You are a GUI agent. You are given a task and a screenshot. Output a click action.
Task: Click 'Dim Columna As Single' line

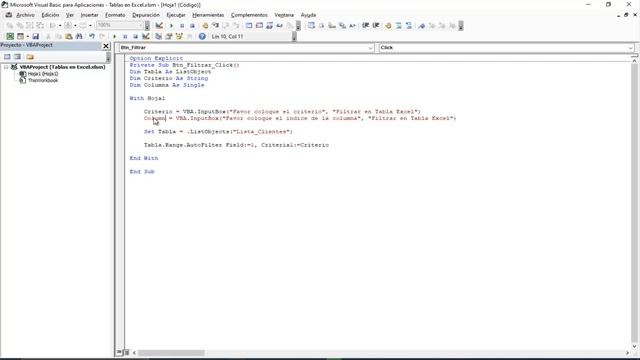(167, 85)
